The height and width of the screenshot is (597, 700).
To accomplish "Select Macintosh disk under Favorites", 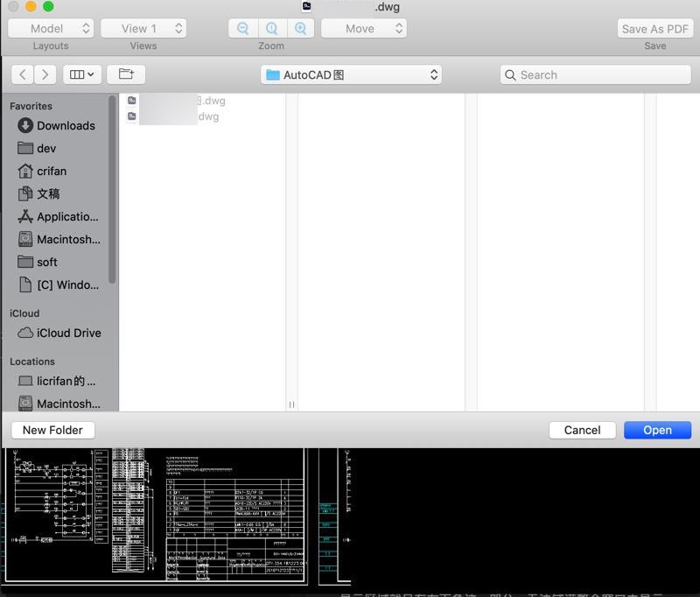I will 59,239.
